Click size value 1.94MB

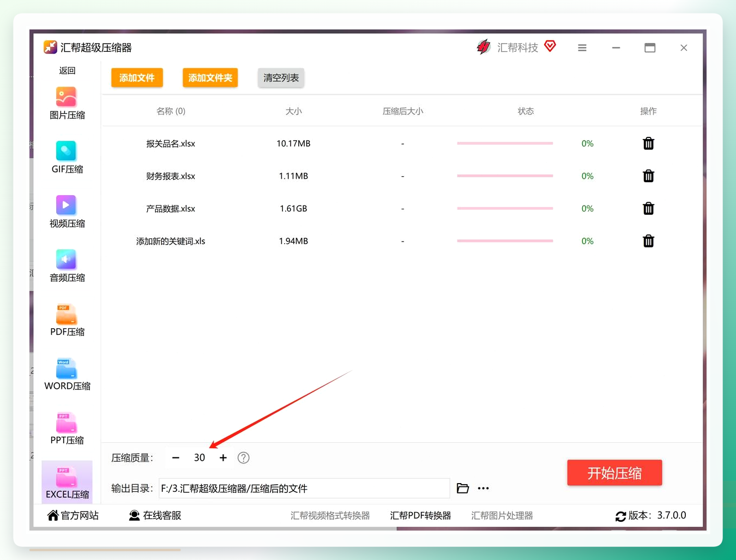point(293,241)
